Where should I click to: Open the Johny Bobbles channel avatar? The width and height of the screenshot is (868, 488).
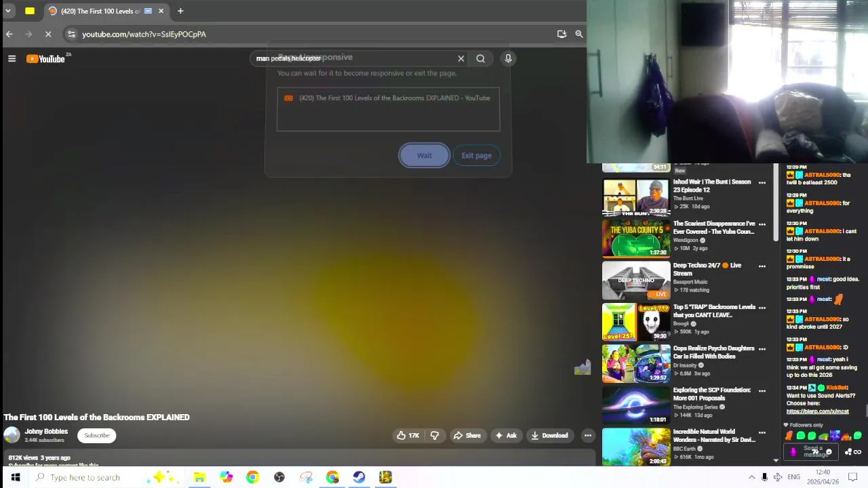(x=12, y=436)
